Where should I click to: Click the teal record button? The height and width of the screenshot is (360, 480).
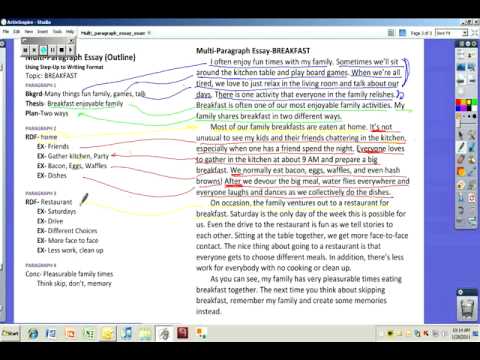click(x=44, y=50)
